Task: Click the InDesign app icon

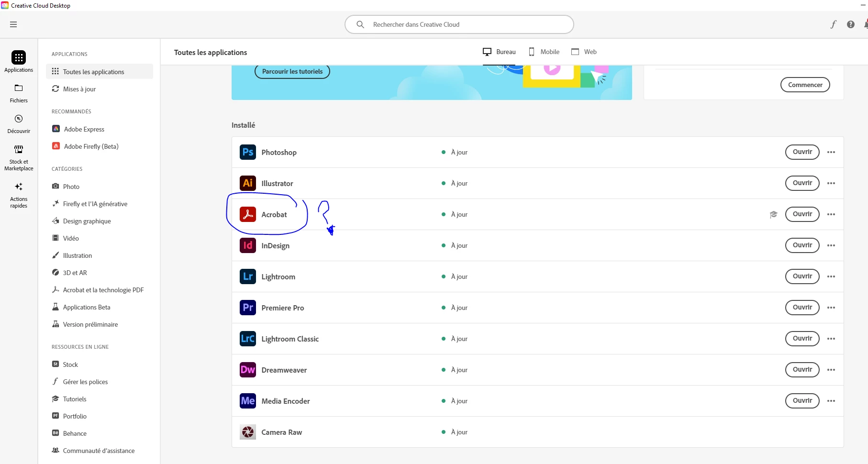Action: click(248, 245)
